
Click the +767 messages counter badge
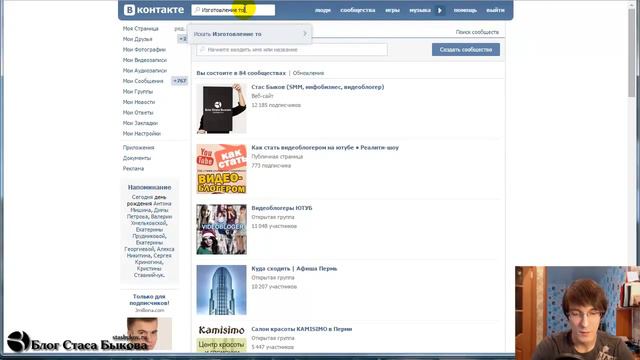(x=180, y=81)
